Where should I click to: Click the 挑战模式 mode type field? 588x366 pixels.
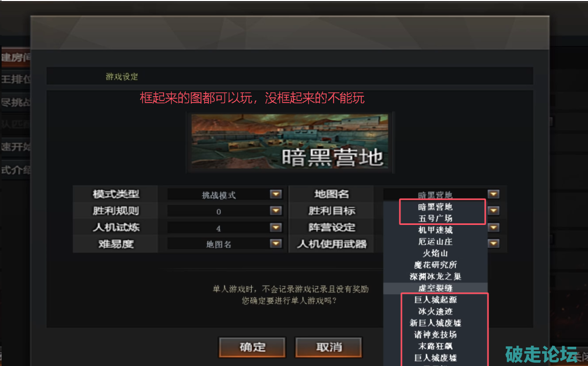pyautogui.click(x=219, y=194)
